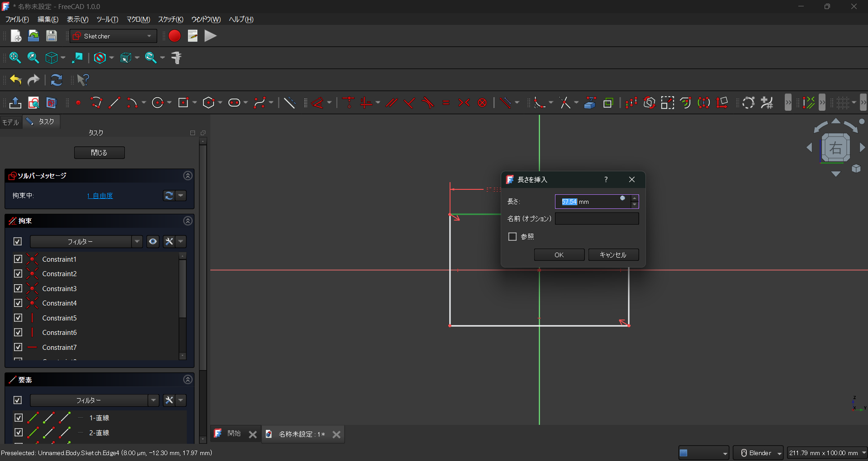
Task: Select the create rectangle tool
Action: pyautogui.click(x=183, y=103)
